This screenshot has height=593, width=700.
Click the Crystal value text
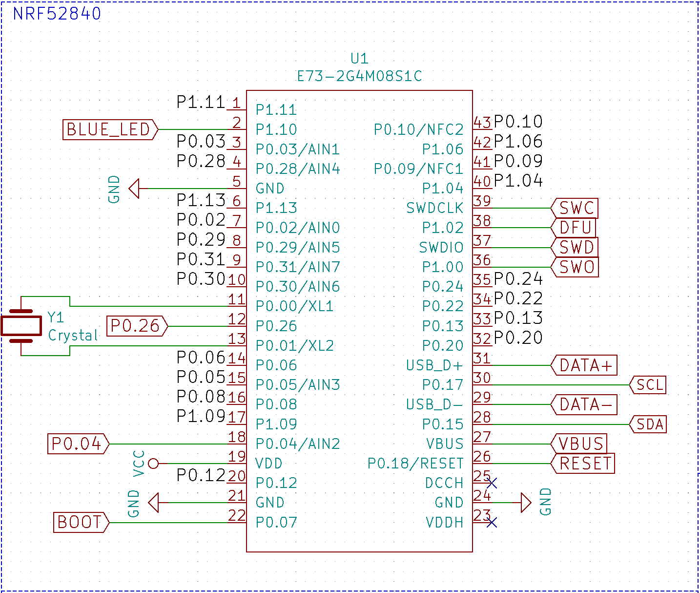(73, 336)
